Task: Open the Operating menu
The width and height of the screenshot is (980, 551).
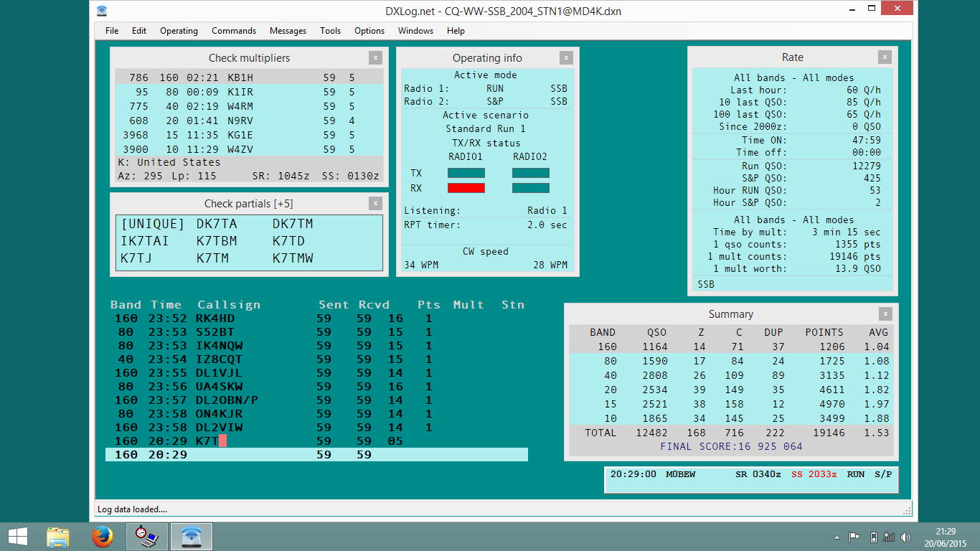Action: tap(179, 31)
